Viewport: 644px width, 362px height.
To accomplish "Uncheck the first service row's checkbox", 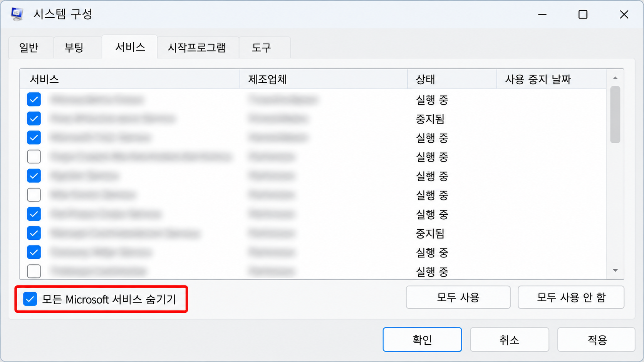I will point(34,100).
